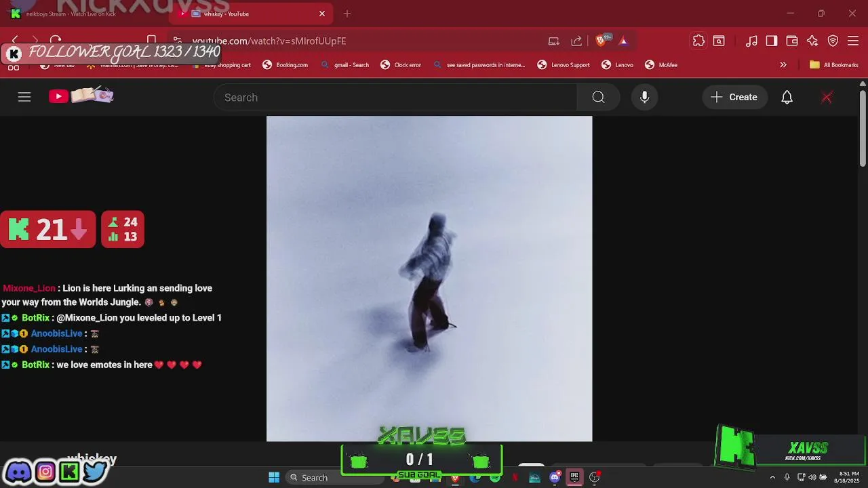
Task: Start voice search with the microphone
Action: 644,97
